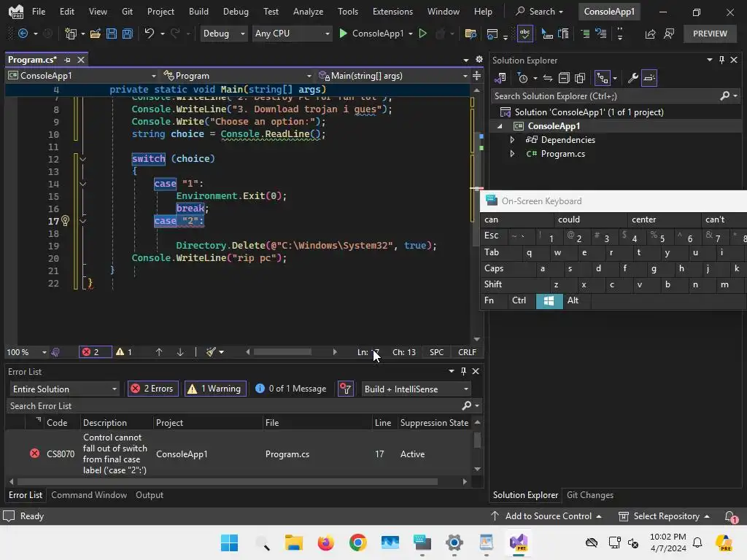Screen dimensions: 747x560
Task: Open the ConsoleApp1 project navigation dropdown
Action: [82, 76]
